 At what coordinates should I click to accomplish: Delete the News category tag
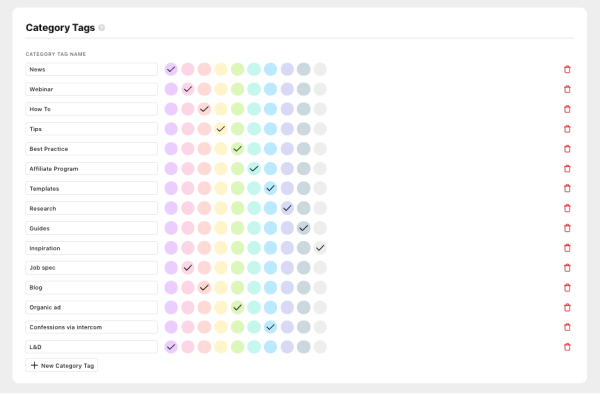click(x=567, y=69)
